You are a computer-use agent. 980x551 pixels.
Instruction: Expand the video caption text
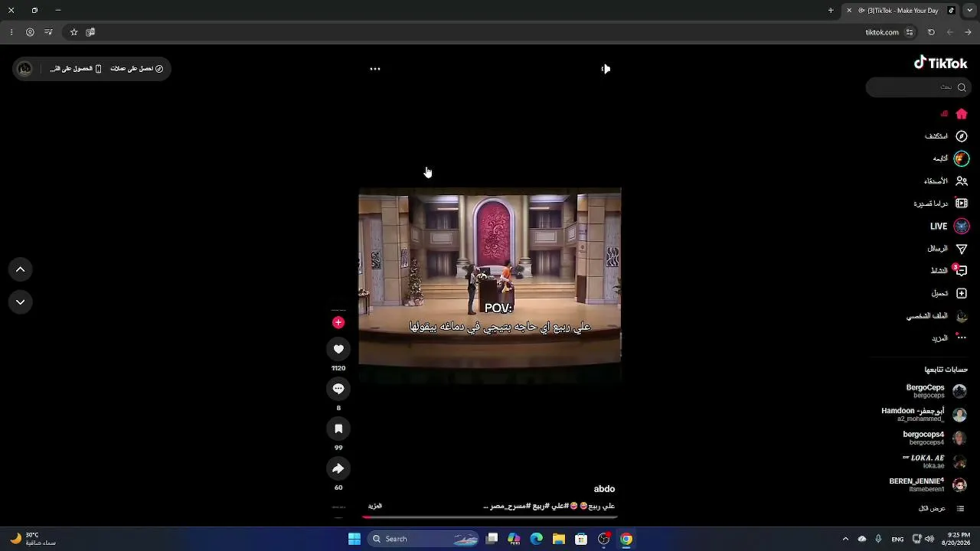(375, 506)
